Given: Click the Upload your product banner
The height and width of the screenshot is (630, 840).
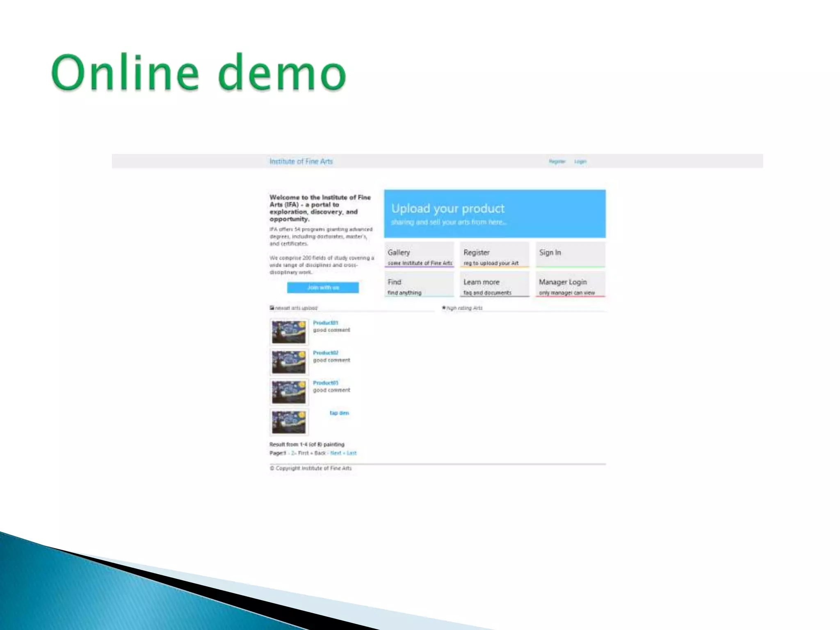Looking at the screenshot, I should (x=495, y=214).
